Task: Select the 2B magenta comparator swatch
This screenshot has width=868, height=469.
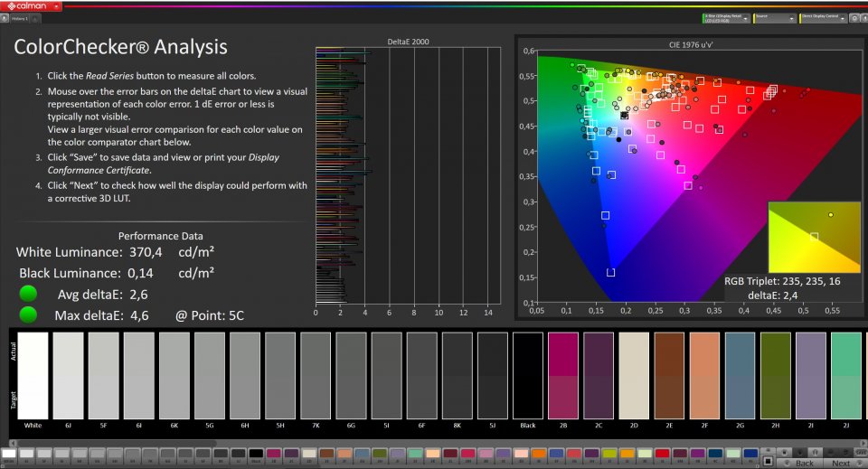Action: click(x=563, y=376)
